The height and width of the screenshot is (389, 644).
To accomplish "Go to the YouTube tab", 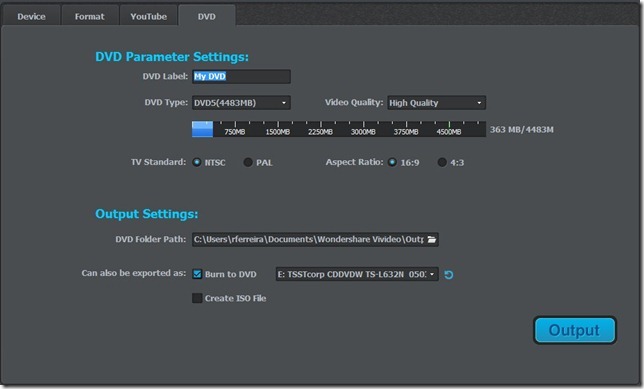I will point(148,16).
